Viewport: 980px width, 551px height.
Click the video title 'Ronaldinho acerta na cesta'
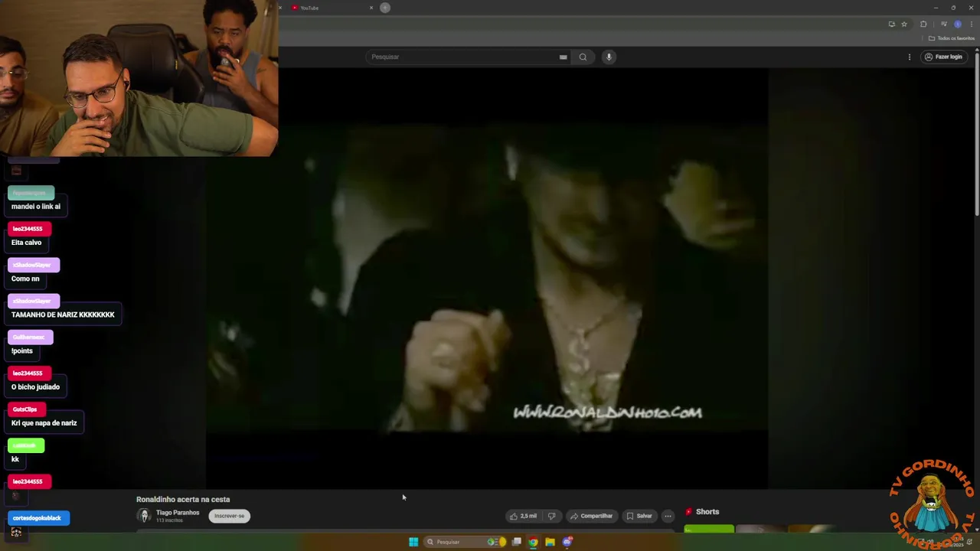click(183, 499)
